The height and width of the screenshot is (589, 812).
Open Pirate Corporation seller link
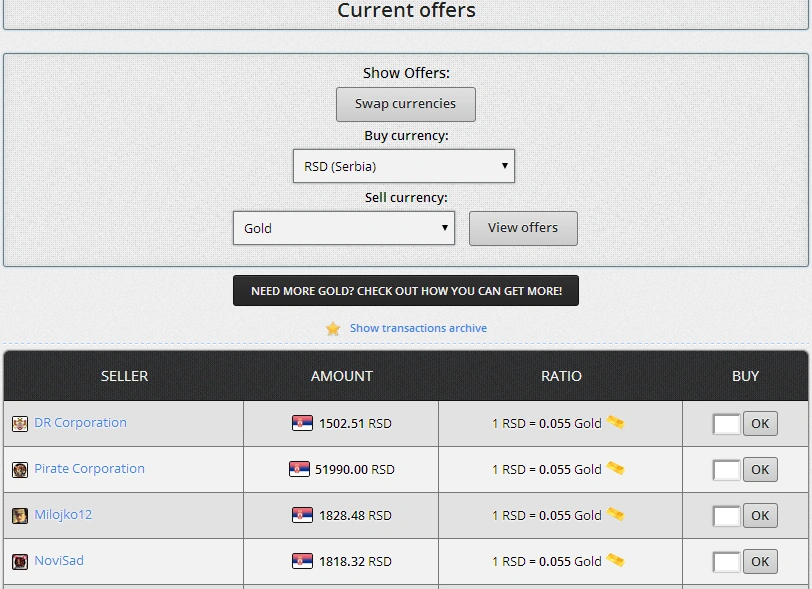pyautogui.click(x=89, y=469)
